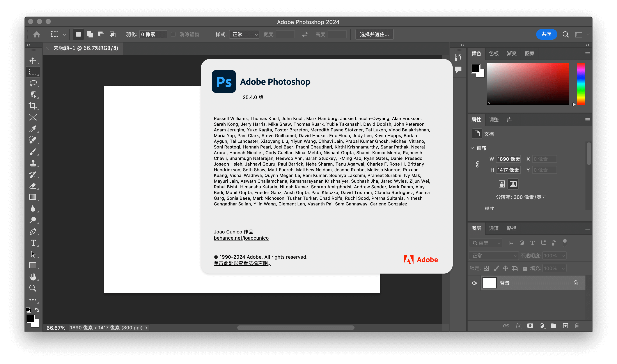Toggle the 消除锯齿 anti-alias checkbox

(174, 34)
